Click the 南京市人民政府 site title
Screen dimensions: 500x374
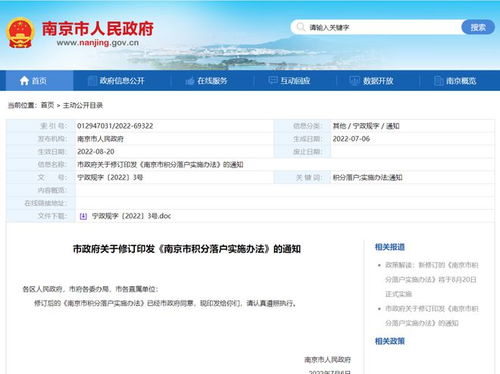pos(98,29)
